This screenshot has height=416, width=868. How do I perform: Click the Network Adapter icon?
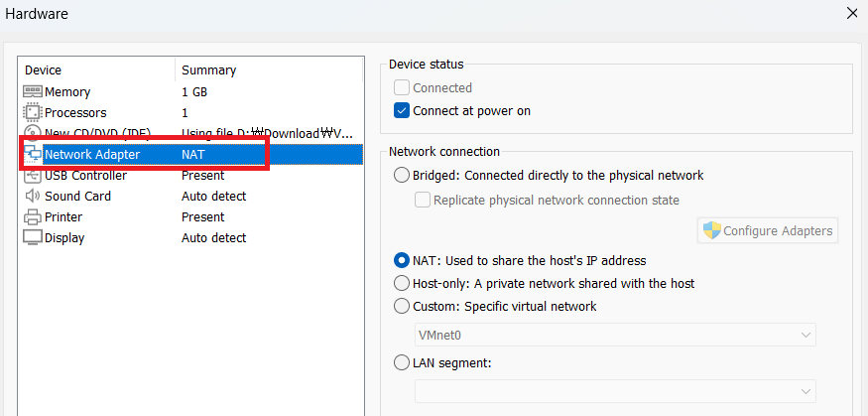pos(33,155)
